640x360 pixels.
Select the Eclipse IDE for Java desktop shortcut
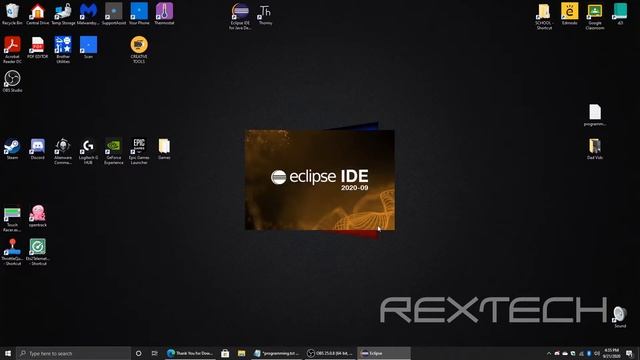240,16
